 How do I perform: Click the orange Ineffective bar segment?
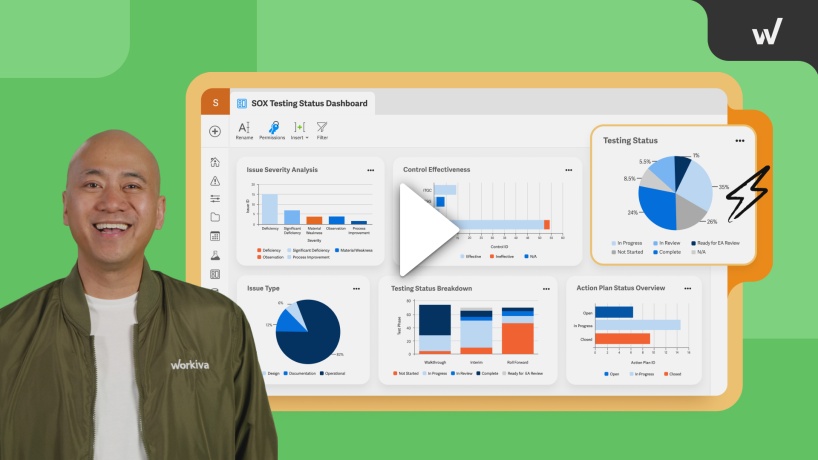547,225
